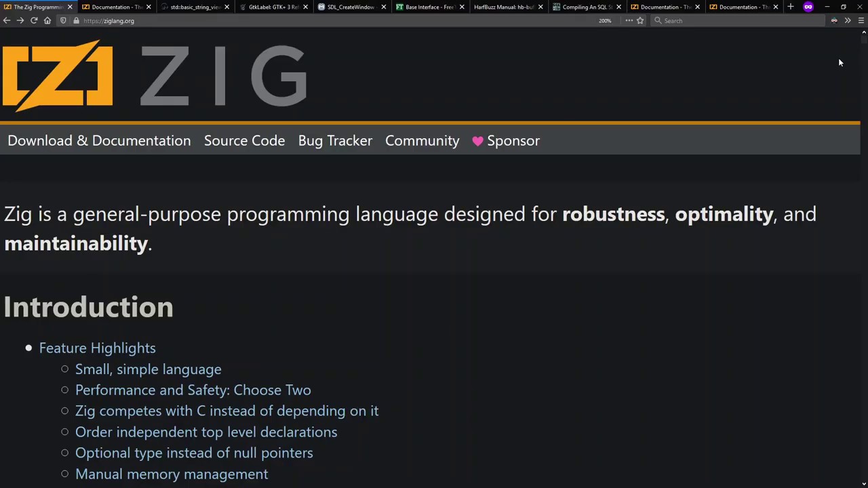This screenshot has width=868, height=488.
Task: Go back to the previous page
Action: (x=7, y=20)
